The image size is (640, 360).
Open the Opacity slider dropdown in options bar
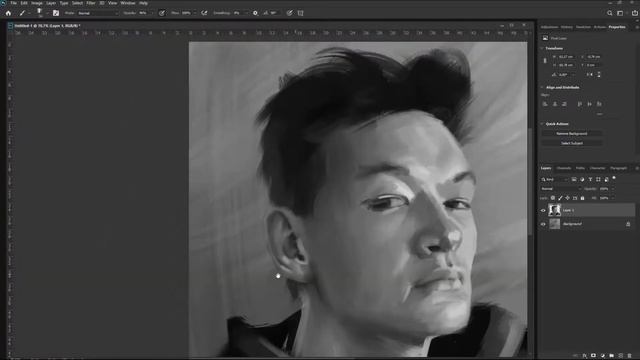152,13
